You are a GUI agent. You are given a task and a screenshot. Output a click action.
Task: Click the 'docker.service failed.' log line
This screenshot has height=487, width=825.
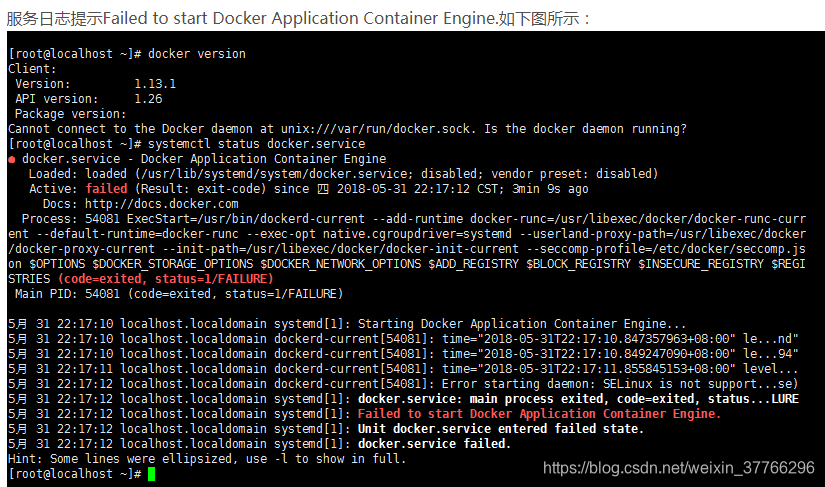click(260, 443)
